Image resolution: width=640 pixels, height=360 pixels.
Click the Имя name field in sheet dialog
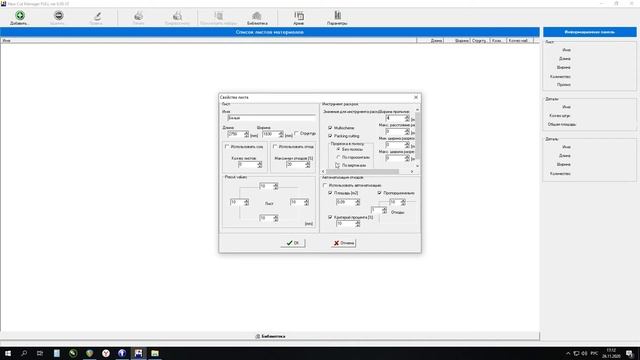[x=271, y=118]
